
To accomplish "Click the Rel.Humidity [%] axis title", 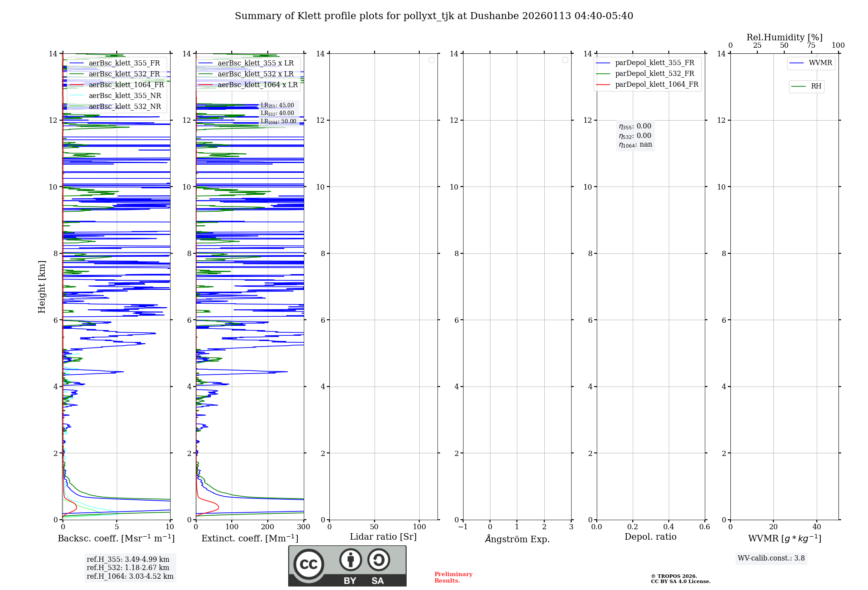I will [784, 37].
